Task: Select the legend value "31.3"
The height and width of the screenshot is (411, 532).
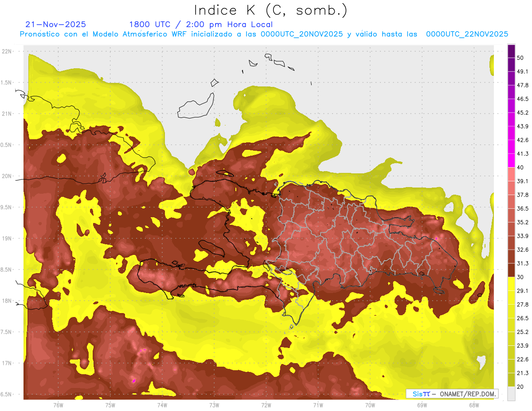Action: (x=523, y=263)
